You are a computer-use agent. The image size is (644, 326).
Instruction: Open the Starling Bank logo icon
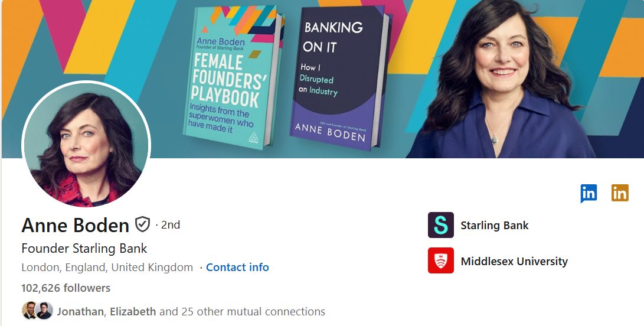point(441,225)
